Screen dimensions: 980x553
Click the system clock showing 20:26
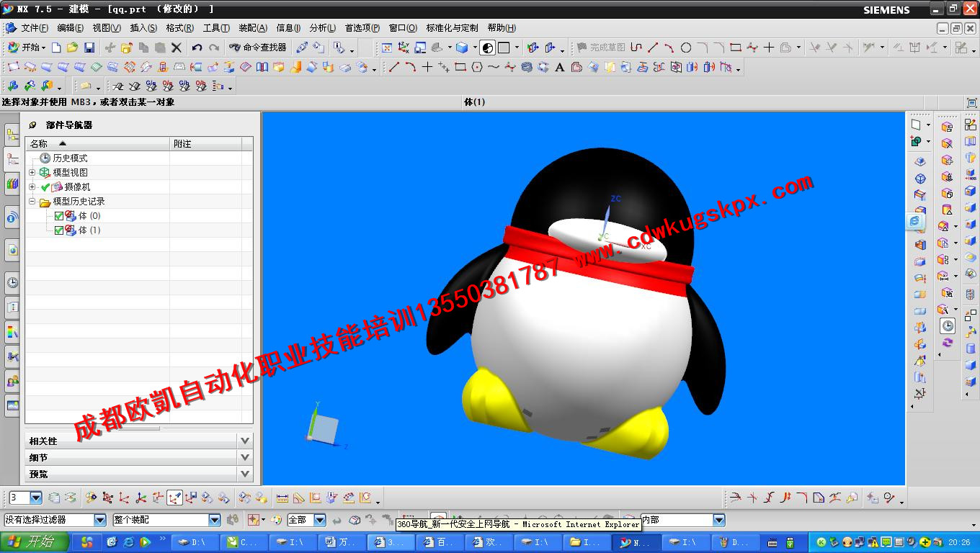(x=959, y=542)
